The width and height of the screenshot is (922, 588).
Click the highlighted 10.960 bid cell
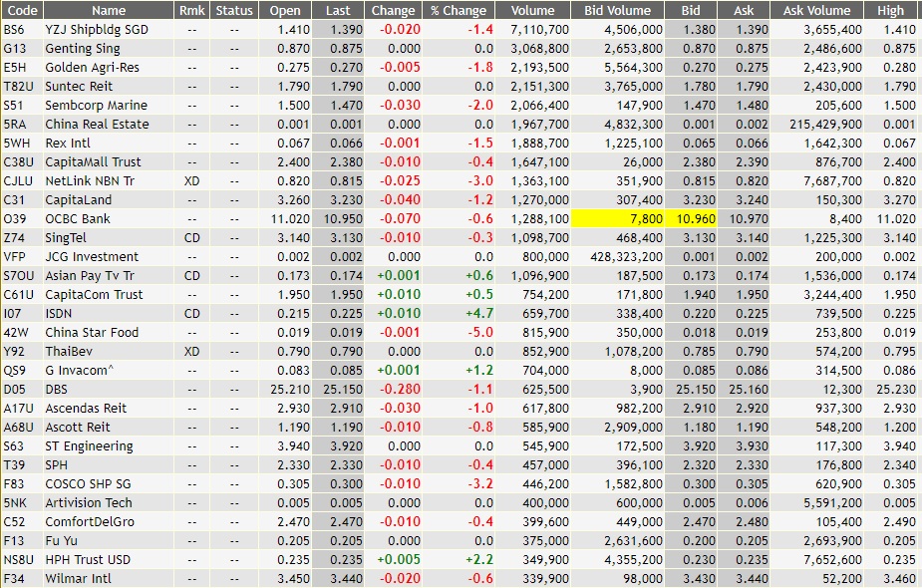point(691,218)
